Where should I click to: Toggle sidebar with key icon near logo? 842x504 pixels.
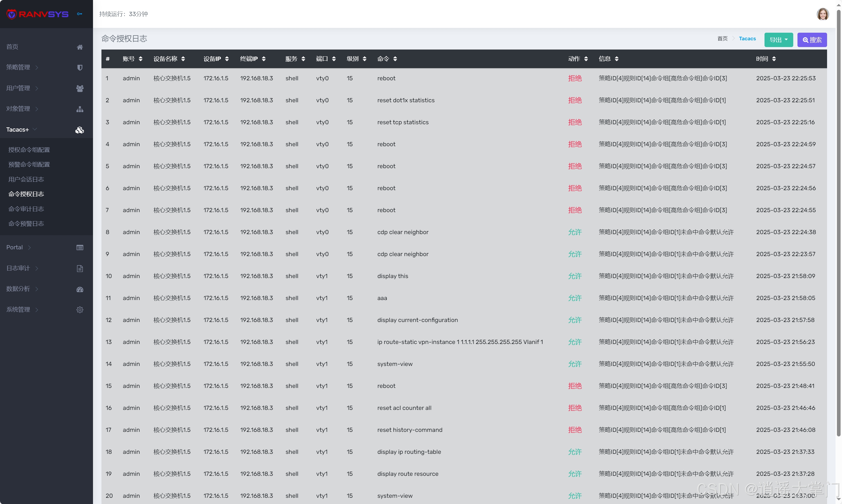[x=79, y=14]
